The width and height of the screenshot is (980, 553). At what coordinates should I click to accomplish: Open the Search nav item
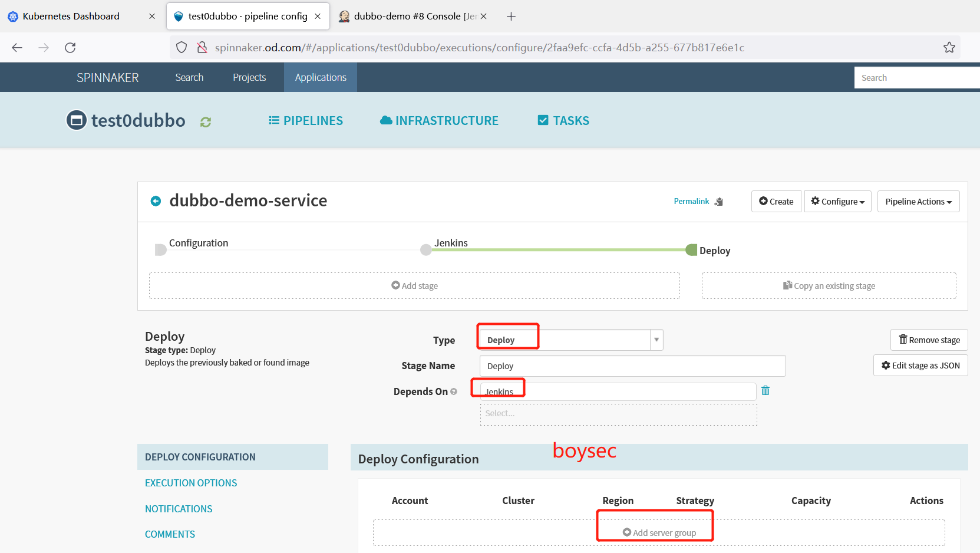coord(189,77)
